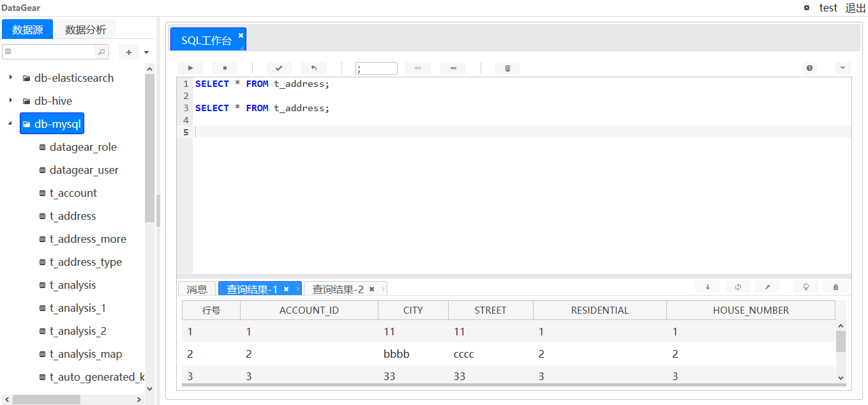
Task: Open the t_analysis_map table
Action: 80,354
